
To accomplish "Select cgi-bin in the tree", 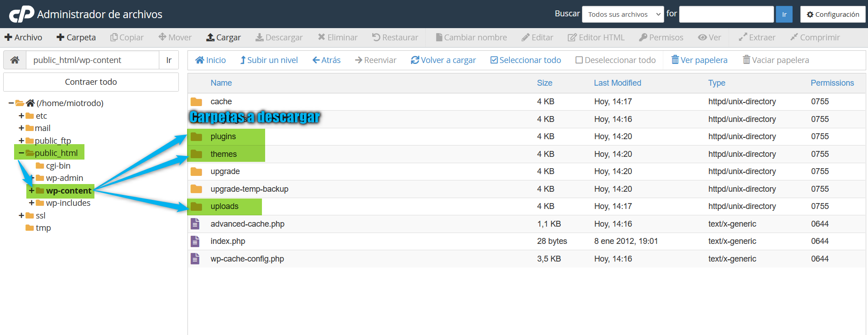I will pos(58,165).
